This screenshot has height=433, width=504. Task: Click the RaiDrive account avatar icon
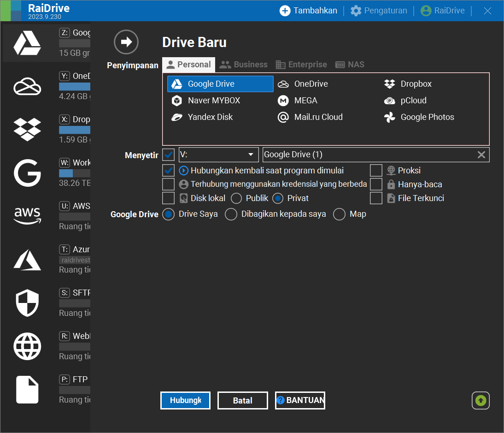point(426,11)
